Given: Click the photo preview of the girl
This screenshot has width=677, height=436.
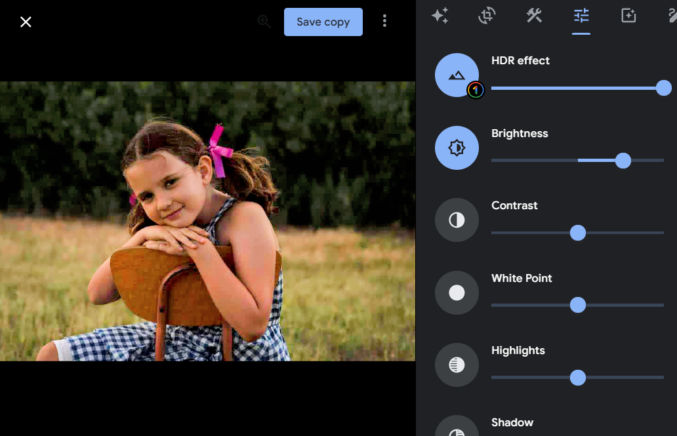Looking at the screenshot, I should pyautogui.click(x=207, y=221).
